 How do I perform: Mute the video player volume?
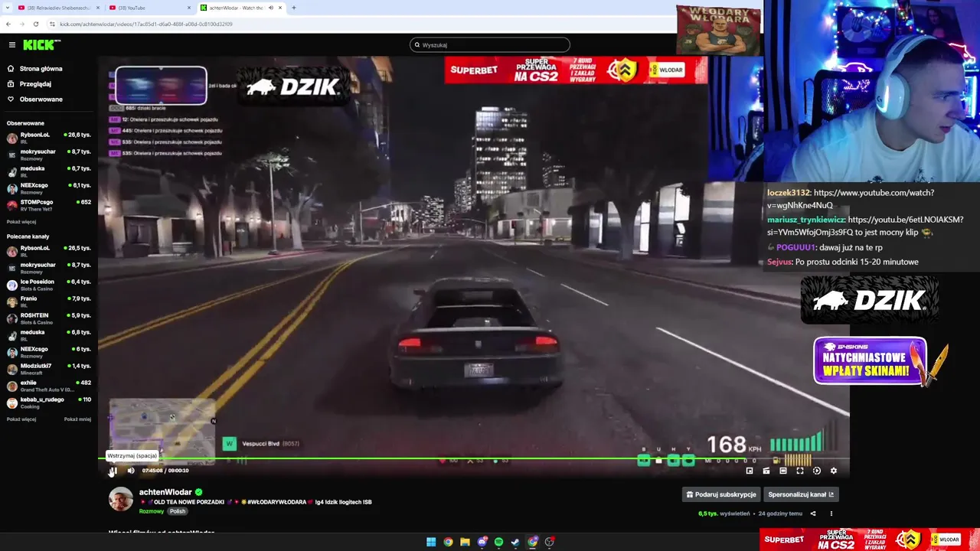point(130,471)
